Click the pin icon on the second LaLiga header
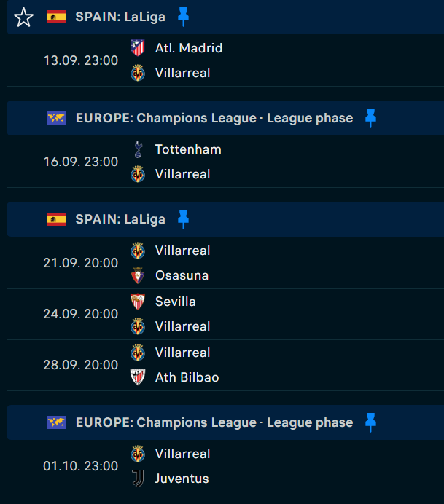This screenshot has width=444, height=504. pos(184,219)
